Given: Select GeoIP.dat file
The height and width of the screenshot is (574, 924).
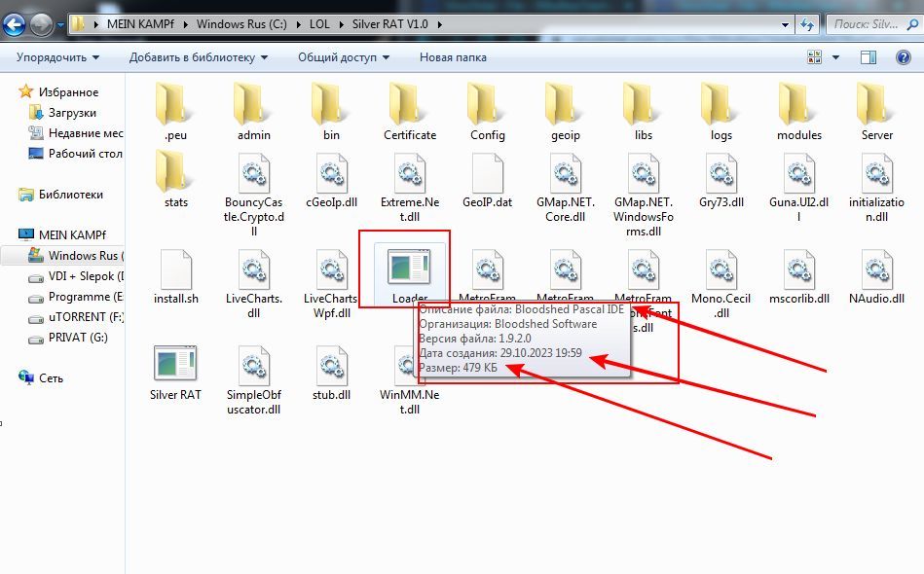Looking at the screenshot, I should (488, 181).
